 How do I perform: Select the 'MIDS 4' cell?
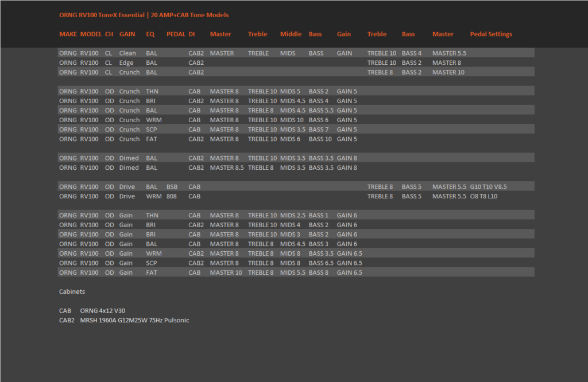[290, 225]
